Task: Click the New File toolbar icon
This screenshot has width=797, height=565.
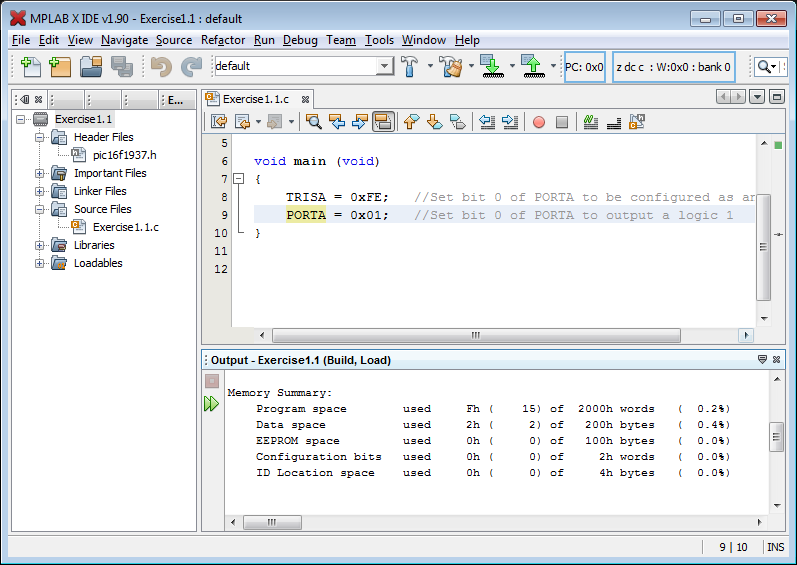Action: coord(30,67)
